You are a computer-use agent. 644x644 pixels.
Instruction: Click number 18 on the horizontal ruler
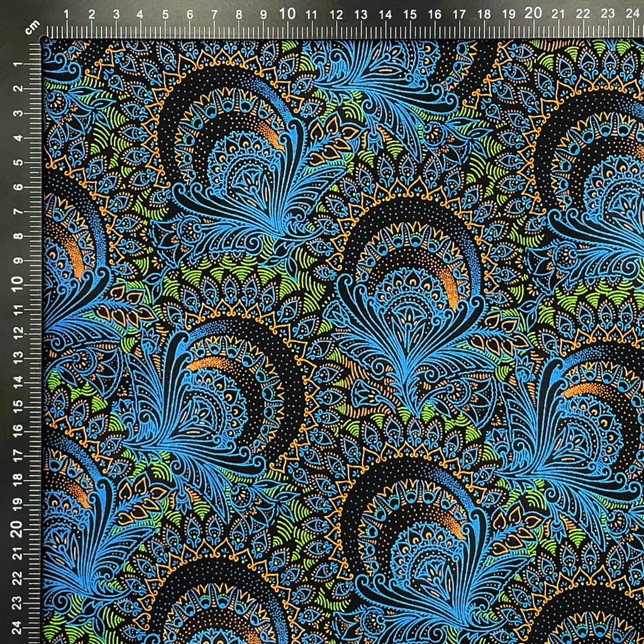tap(484, 14)
